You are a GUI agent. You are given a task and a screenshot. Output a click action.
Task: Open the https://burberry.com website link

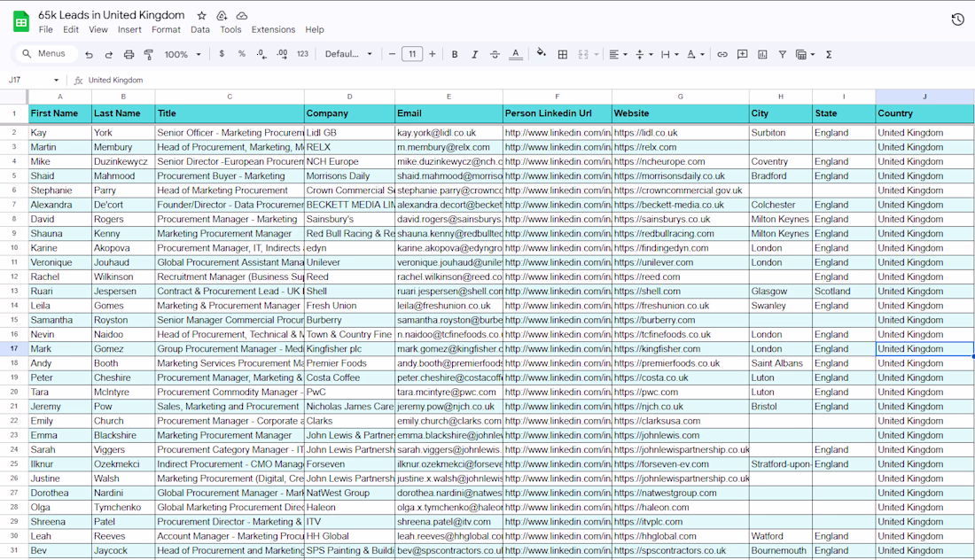pos(655,320)
